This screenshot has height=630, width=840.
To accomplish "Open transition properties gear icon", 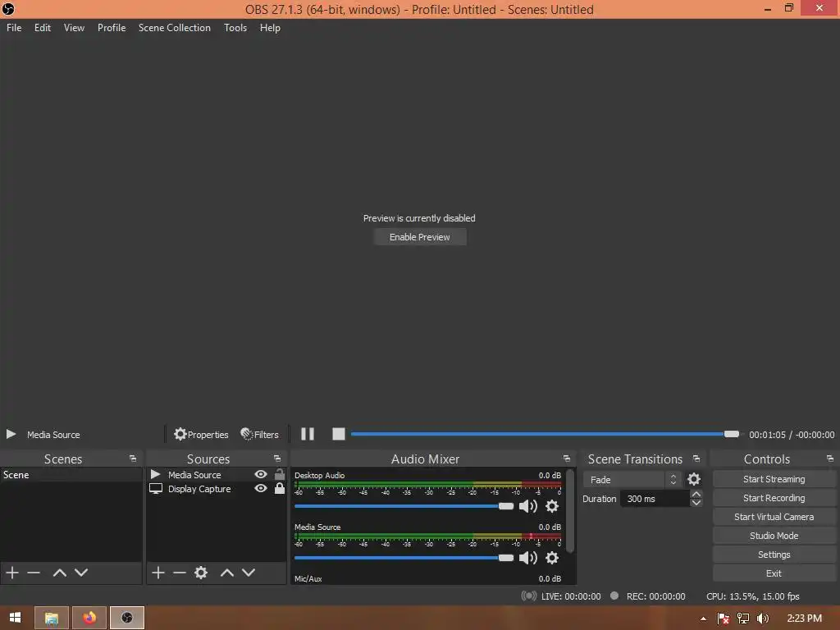I will click(694, 479).
